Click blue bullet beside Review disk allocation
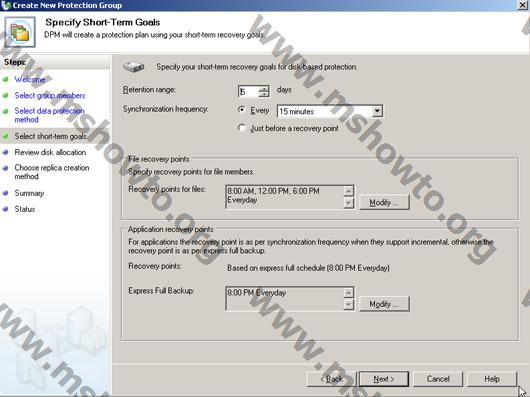This screenshot has width=530, height=397. pos(5,152)
